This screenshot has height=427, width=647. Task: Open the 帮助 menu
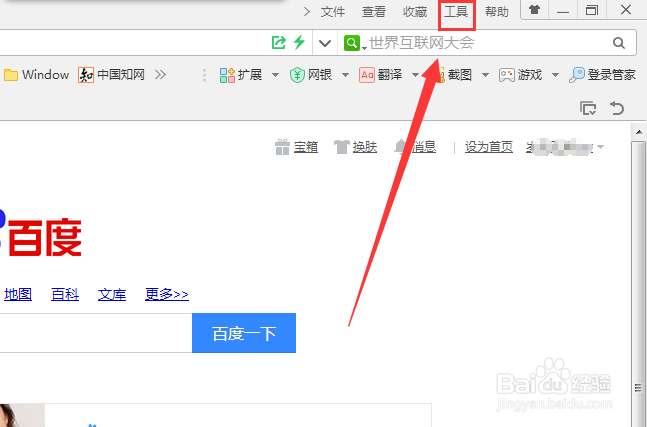point(496,12)
